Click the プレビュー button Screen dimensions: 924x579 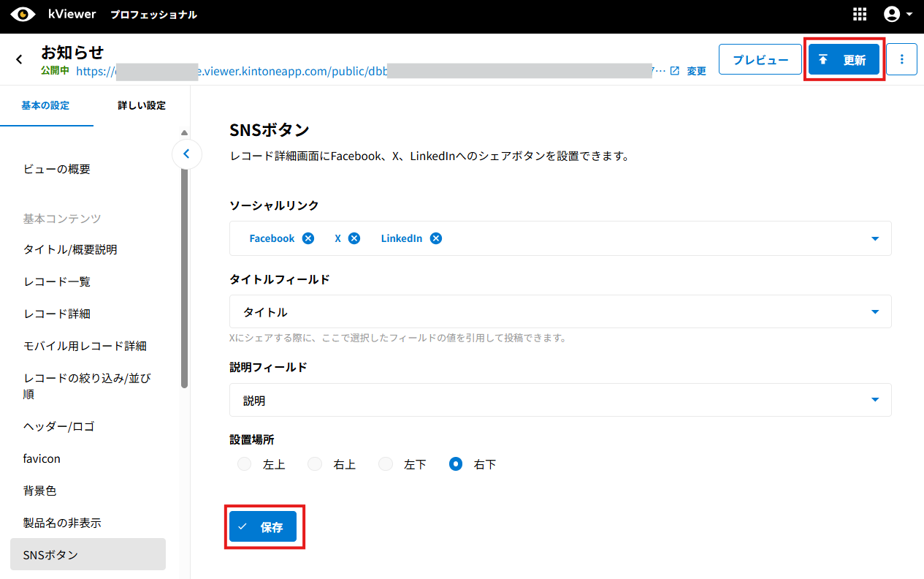pos(760,60)
